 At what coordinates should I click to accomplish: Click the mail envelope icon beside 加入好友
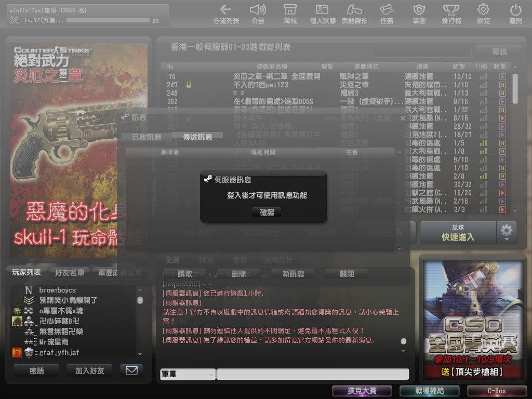[x=131, y=370]
